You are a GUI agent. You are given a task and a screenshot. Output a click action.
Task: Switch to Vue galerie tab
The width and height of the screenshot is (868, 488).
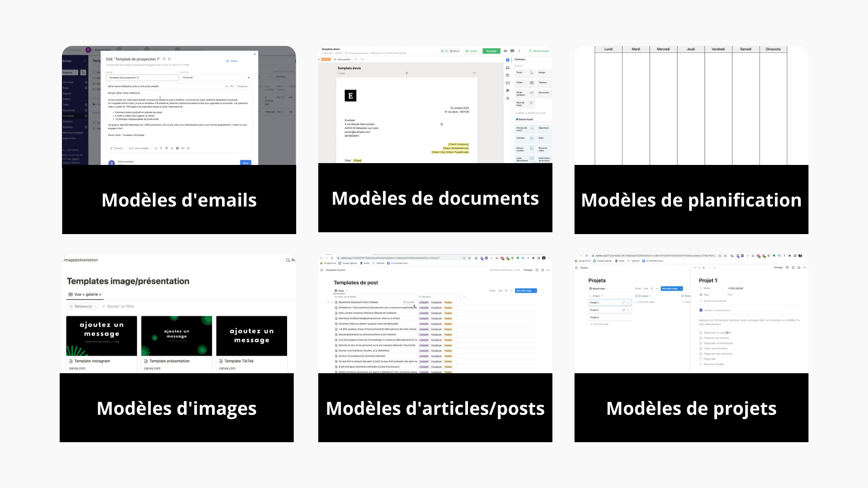click(85, 294)
